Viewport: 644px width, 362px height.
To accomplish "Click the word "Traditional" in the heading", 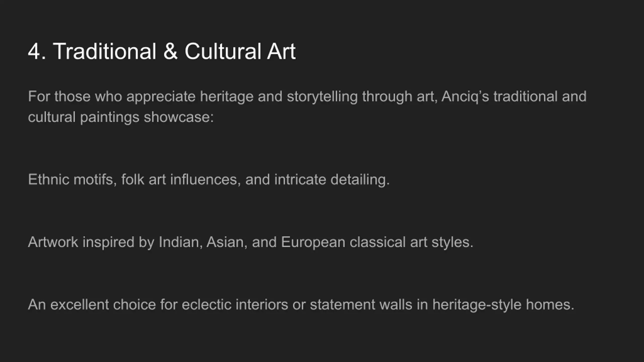I will 104,51.
